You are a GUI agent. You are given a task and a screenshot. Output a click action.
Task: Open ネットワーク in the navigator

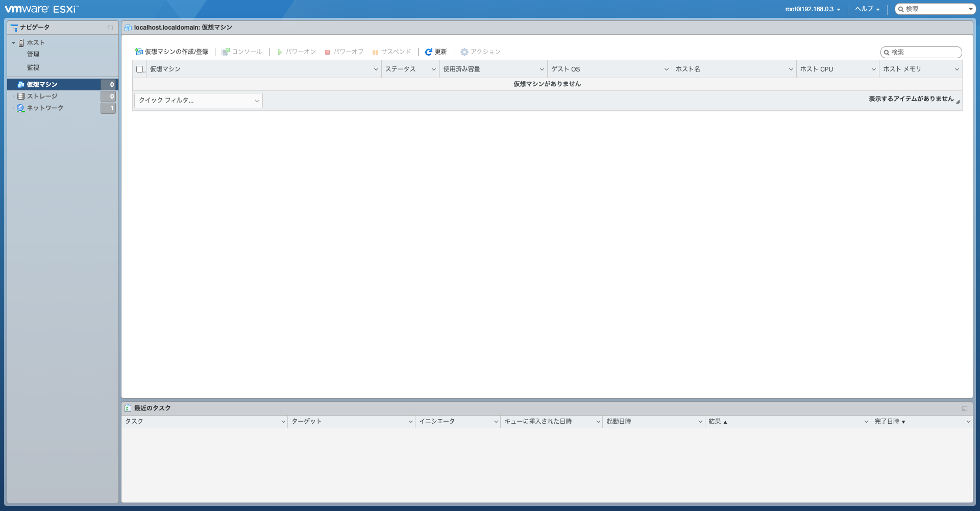[x=45, y=108]
